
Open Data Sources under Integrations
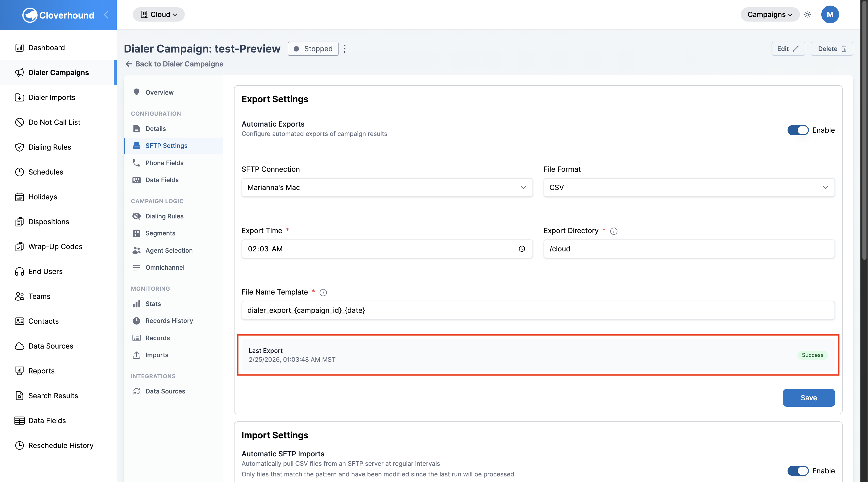[x=173, y=391]
